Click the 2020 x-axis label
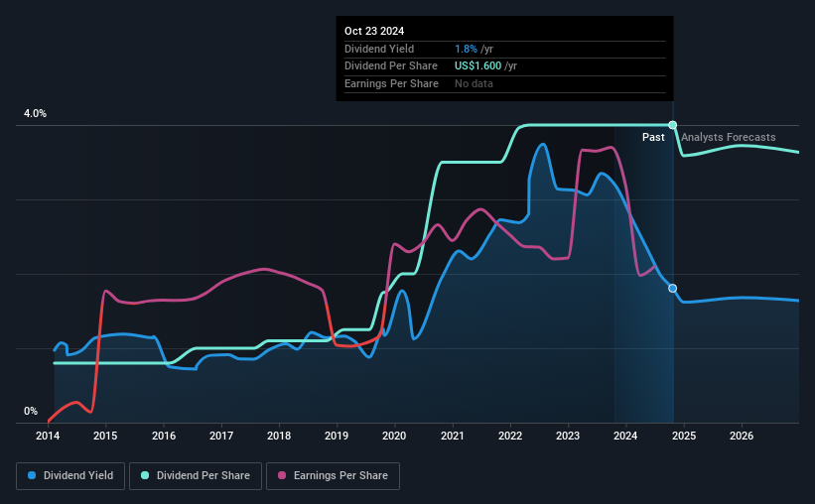Image resolution: width=815 pixels, height=504 pixels. pos(394,436)
